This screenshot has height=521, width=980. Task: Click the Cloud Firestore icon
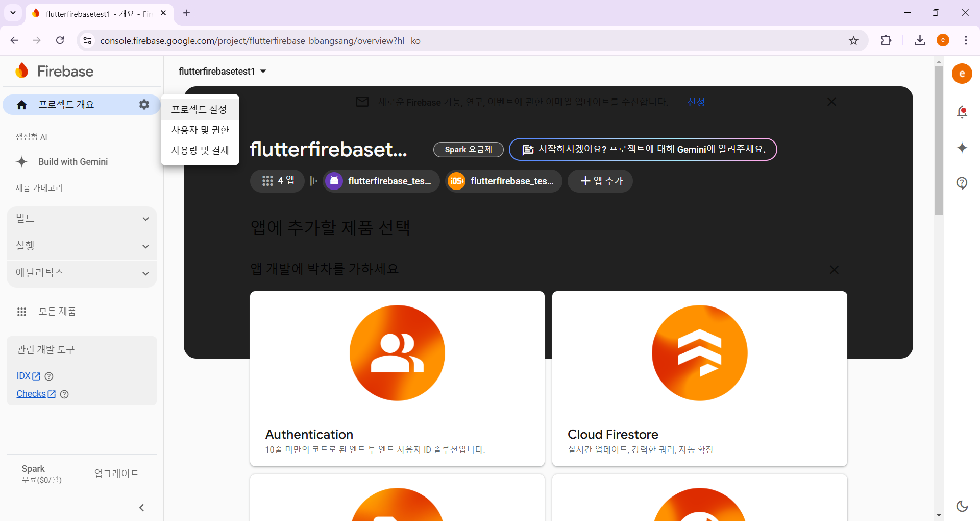click(699, 353)
